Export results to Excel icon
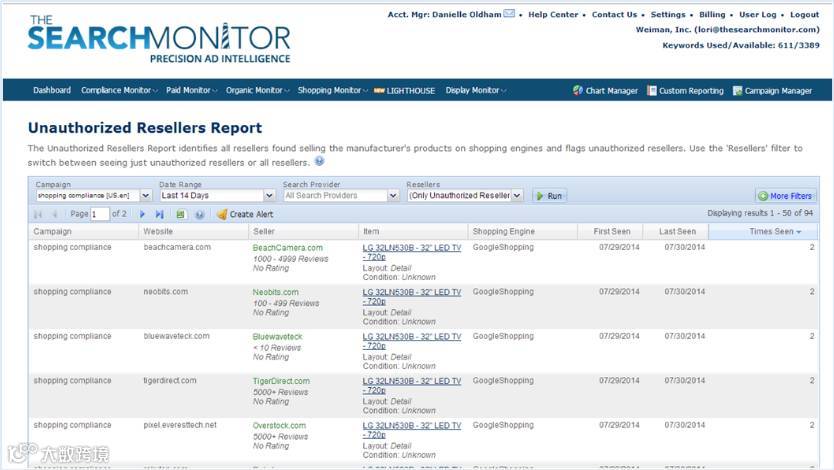The height and width of the screenshot is (470, 834). point(180,214)
